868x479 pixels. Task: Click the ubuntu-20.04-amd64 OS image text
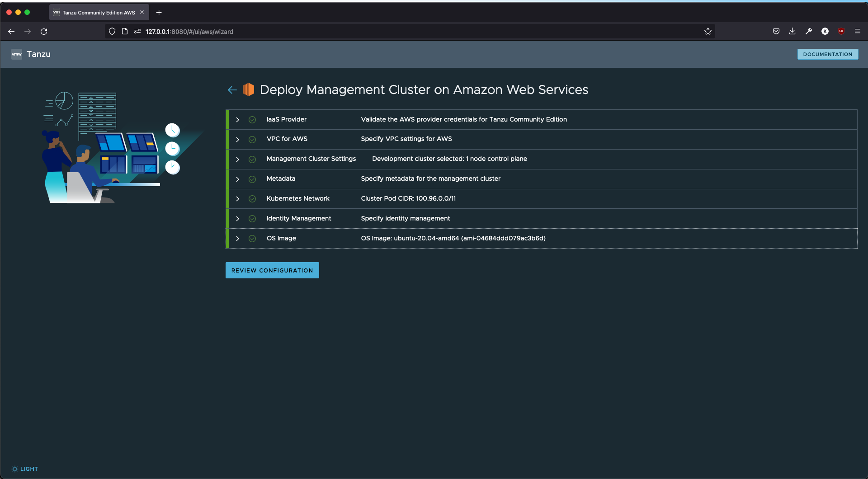[453, 238]
